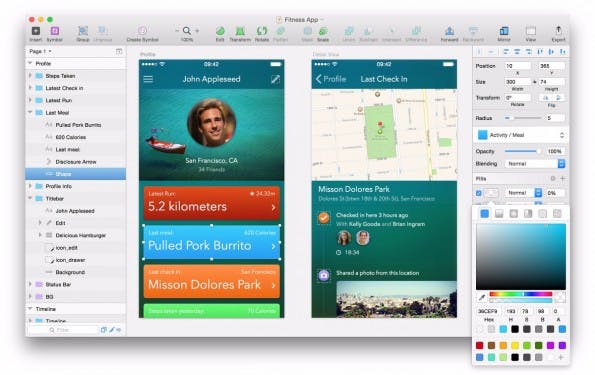This screenshot has width=595, height=375.
Task: Pick the red preset color swatch
Action: click(480, 345)
